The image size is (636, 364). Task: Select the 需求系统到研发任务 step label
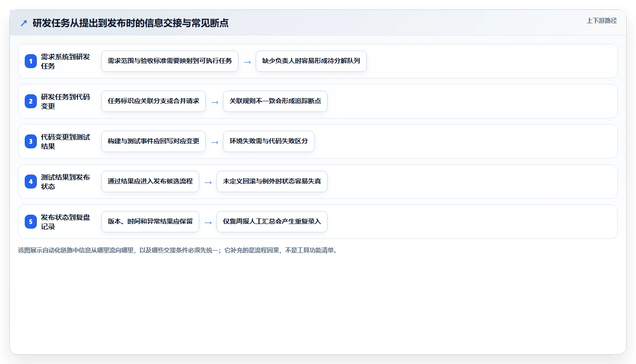pos(66,61)
